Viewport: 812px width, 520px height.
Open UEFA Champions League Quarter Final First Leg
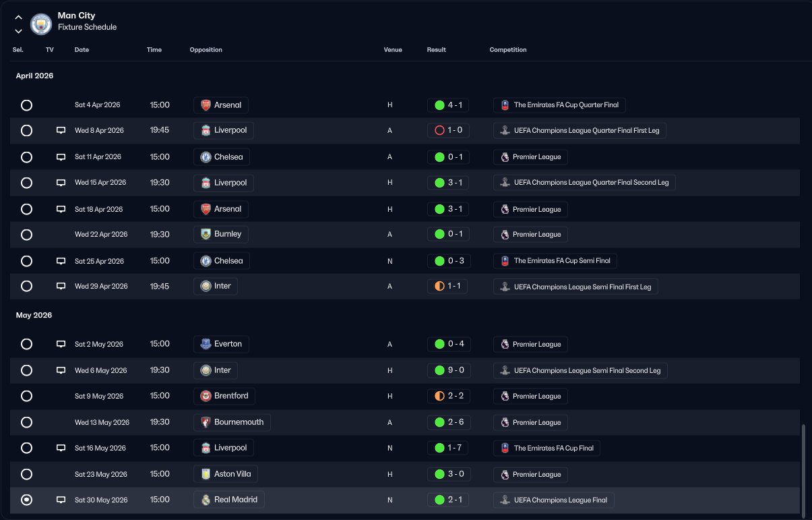click(x=580, y=131)
